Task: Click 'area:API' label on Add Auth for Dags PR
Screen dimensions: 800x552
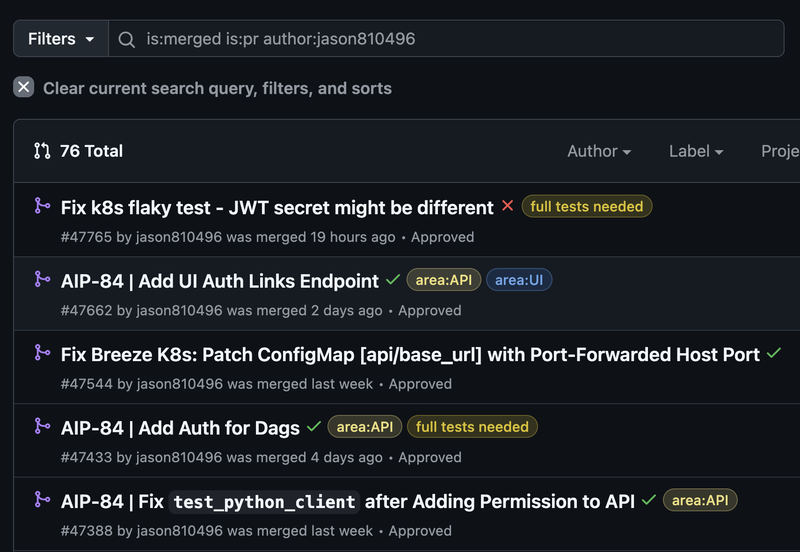Action: pyautogui.click(x=365, y=427)
